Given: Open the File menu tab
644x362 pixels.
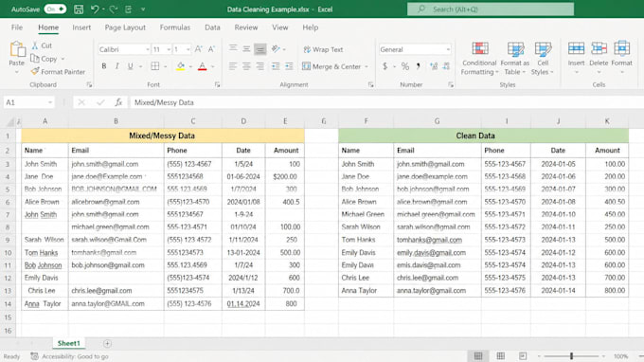Looking at the screenshot, I should pyautogui.click(x=17, y=27).
